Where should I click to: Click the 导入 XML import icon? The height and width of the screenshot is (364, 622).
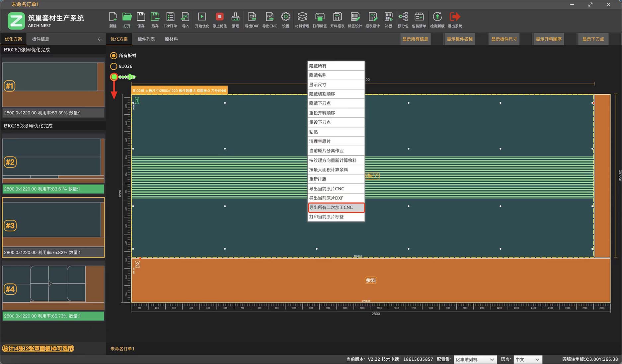click(186, 20)
